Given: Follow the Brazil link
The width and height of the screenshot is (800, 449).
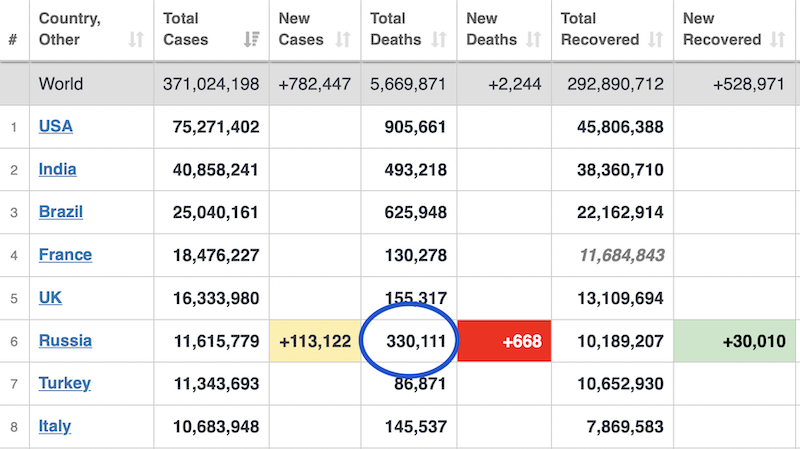Looking at the screenshot, I should [60, 212].
